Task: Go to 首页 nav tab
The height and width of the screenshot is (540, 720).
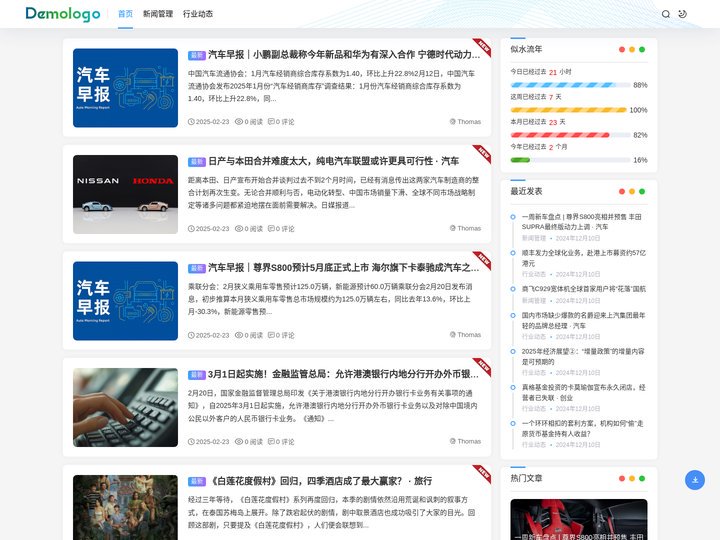Action: [x=125, y=14]
